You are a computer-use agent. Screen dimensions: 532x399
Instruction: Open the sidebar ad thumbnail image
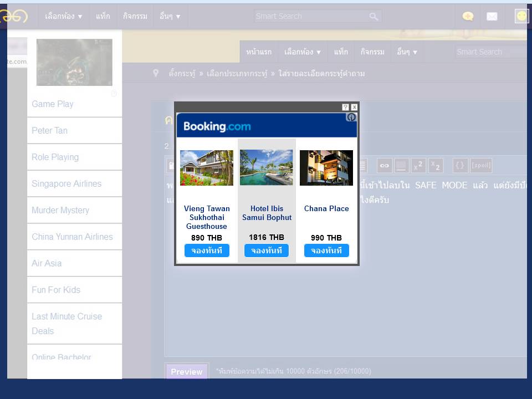pos(74,63)
